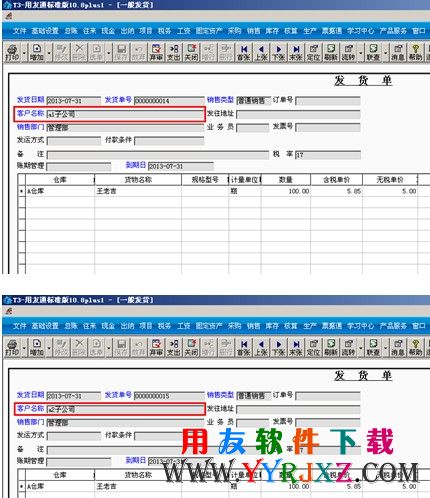Click A仓库 cell in invoice 0000000015 grid
This screenshot has height=498, width=430.
point(60,486)
